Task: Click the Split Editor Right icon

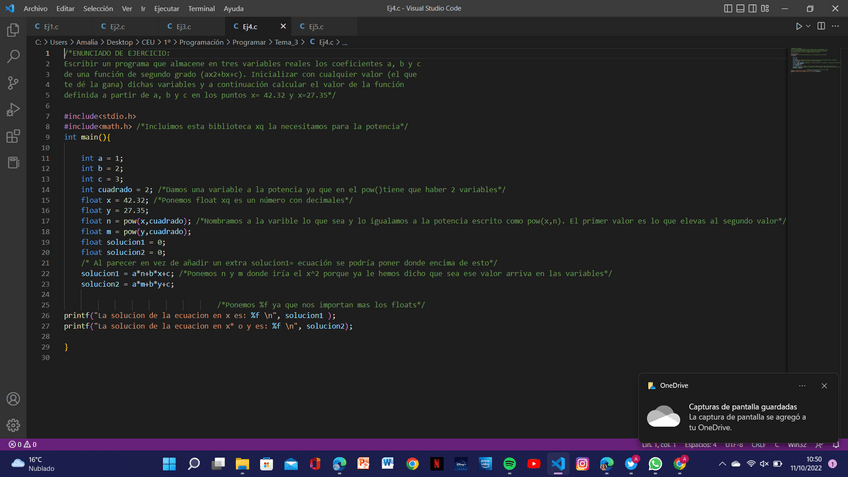Action: pos(821,26)
